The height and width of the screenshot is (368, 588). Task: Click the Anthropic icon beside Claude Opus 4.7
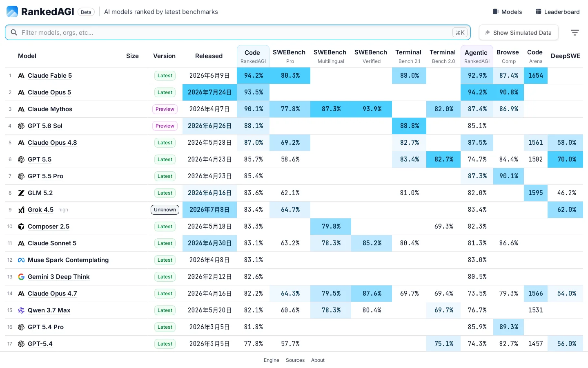[21, 294]
